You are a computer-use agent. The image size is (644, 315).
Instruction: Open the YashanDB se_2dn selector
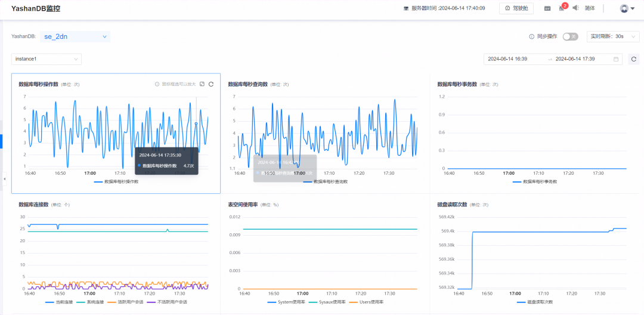[75, 36]
